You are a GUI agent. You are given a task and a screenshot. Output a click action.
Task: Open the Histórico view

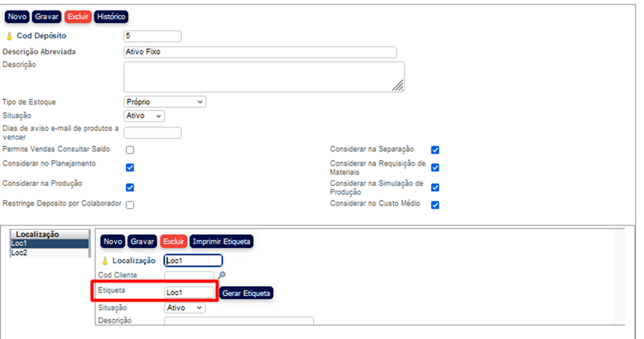pos(111,16)
